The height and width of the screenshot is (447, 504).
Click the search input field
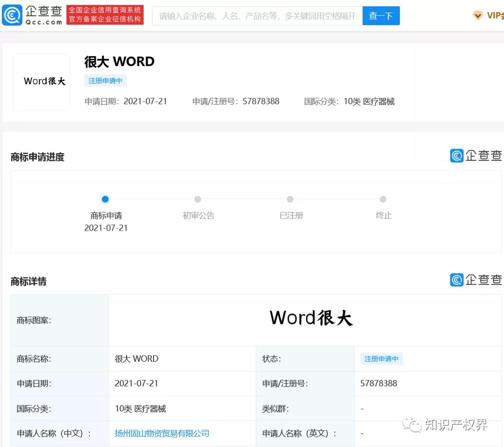[x=257, y=16]
